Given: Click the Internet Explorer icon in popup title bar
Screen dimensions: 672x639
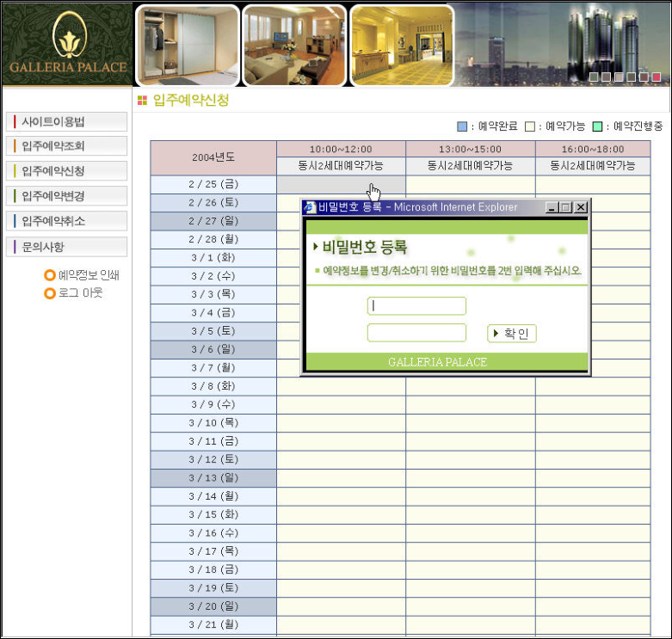Looking at the screenshot, I should pos(310,207).
